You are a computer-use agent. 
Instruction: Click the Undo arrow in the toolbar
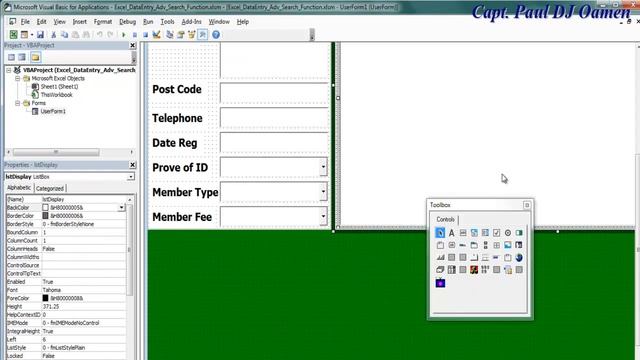click(100, 35)
